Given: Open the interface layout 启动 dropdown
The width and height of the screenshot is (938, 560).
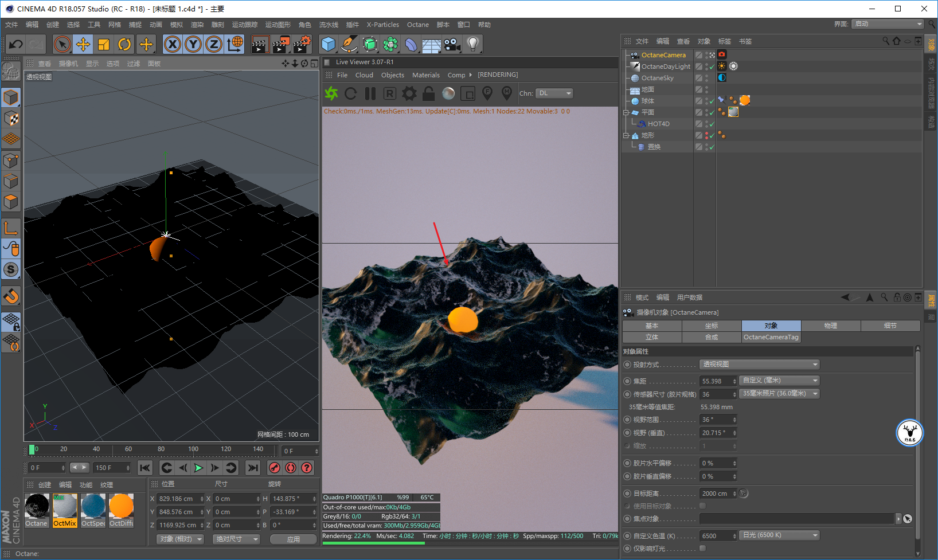Looking at the screenshot, I should point(888,24).
